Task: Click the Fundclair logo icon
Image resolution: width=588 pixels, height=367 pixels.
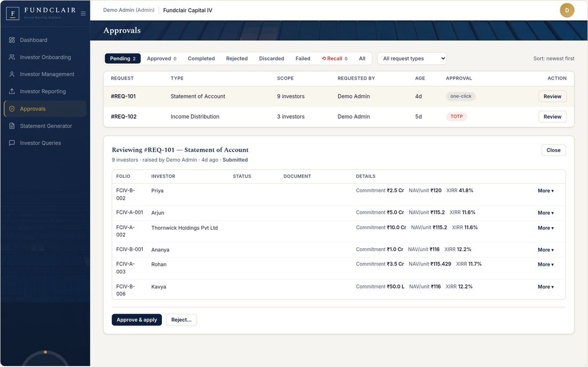Action: (x=13, y=13)
